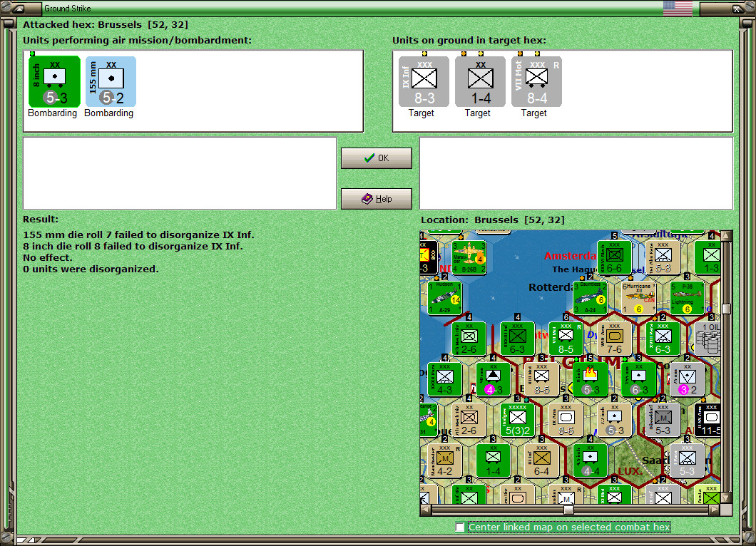
Task: Click the XXXX Para 4-3 counter
Action: point(444,379)
